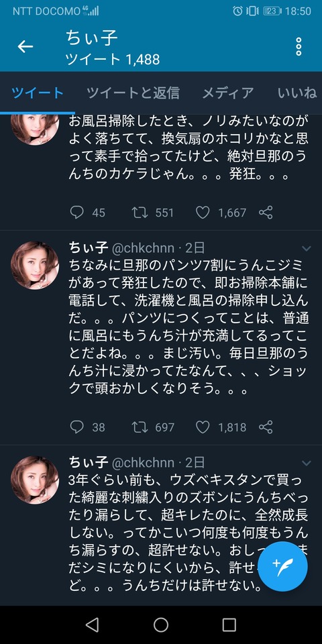
Task: Open @chkchnn handle on second tweet
Action: 144,248
